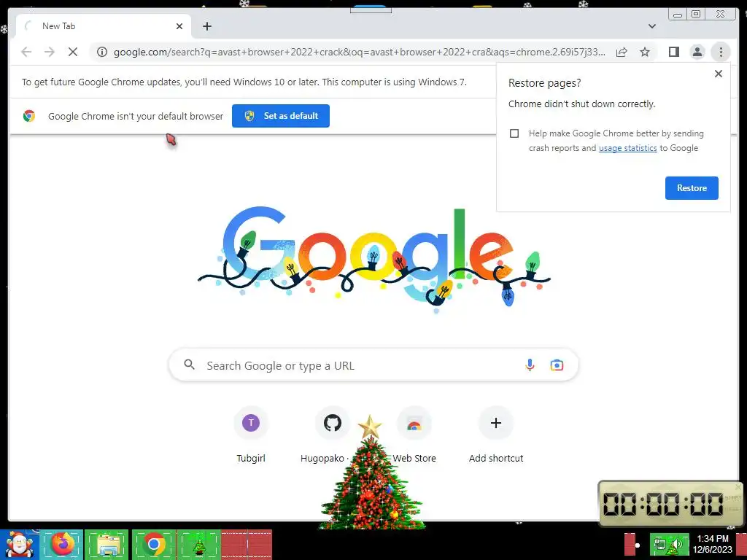Enable sending crash reports checkbox

tap(514, 133)
